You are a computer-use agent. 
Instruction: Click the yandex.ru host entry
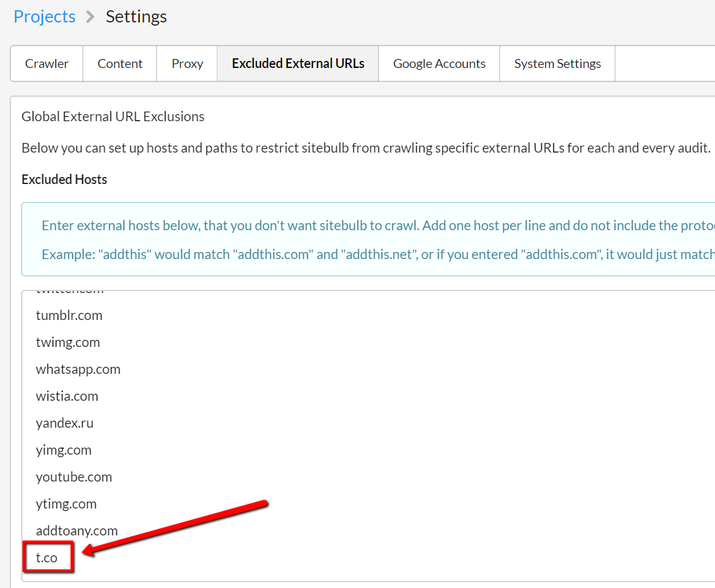point(64,423)
